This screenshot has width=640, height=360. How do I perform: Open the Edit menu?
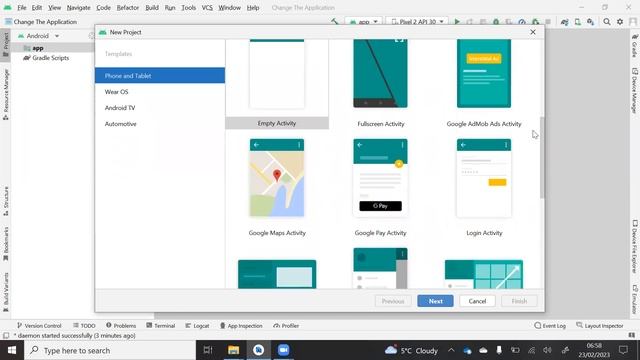click(x=37, y=7)
